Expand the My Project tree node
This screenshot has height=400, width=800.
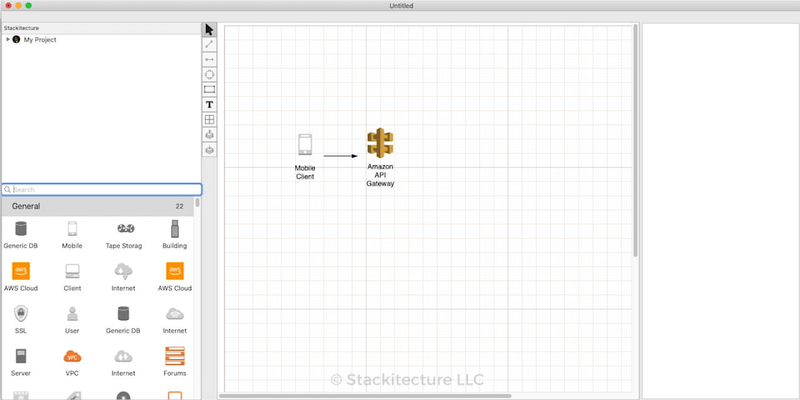[8, 39]
